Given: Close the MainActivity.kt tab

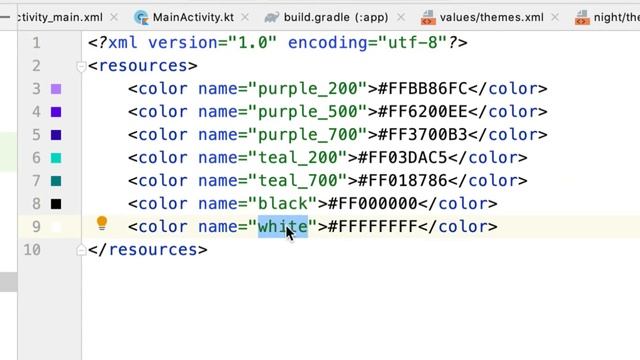Looking at the screenshot, I should (245, 17).
